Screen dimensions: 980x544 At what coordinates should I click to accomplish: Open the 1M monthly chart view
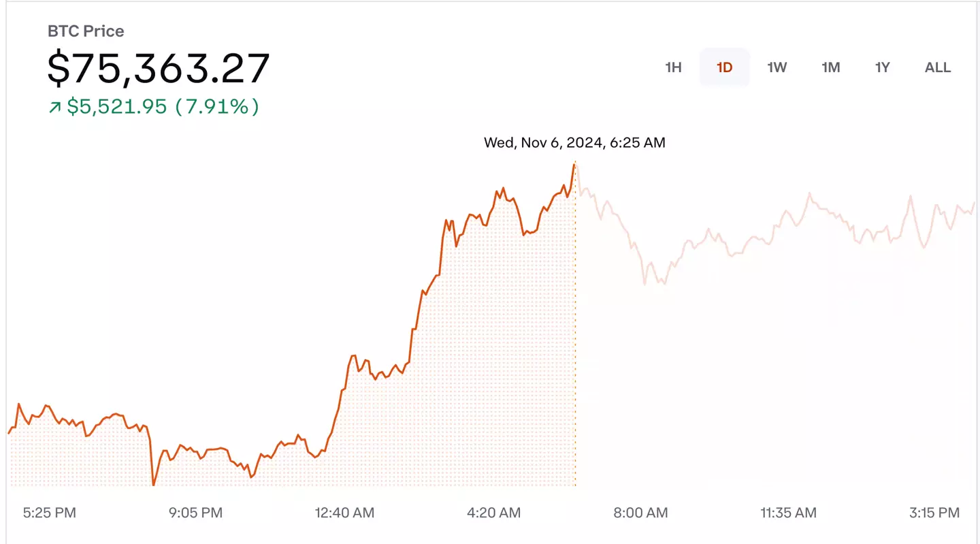(x=830, y=67)
